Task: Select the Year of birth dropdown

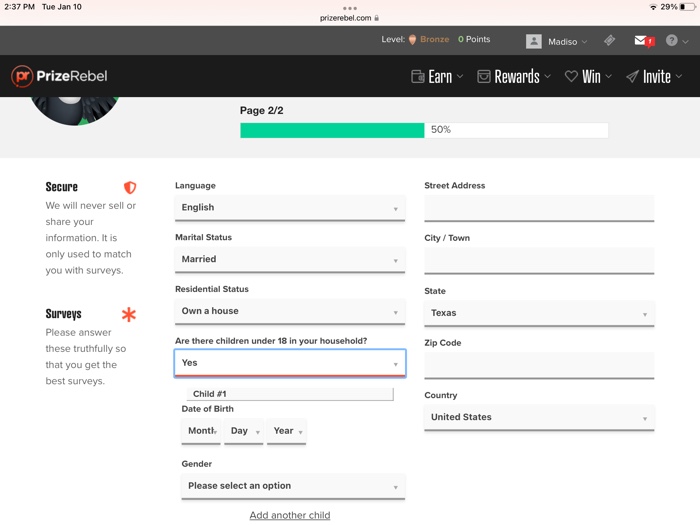Action: (x=287, y=431)
